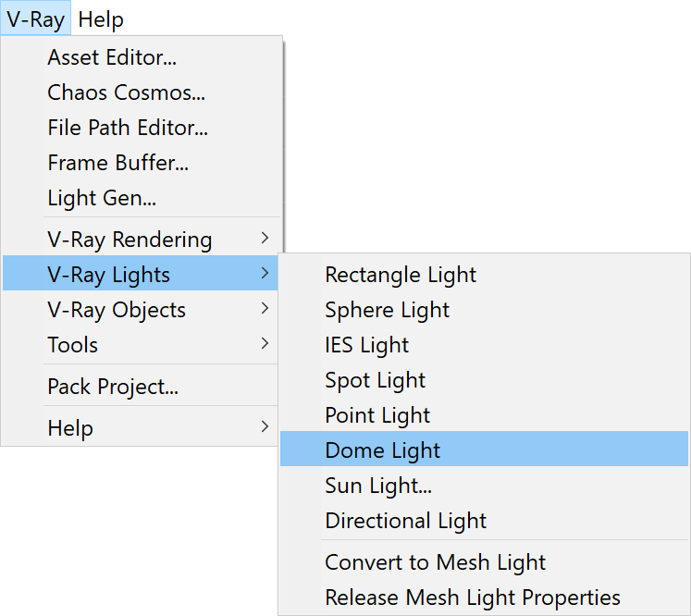Viewport: 691px width, 616px height.
Task: Insert a Point Light
Action: pos(484,415)
